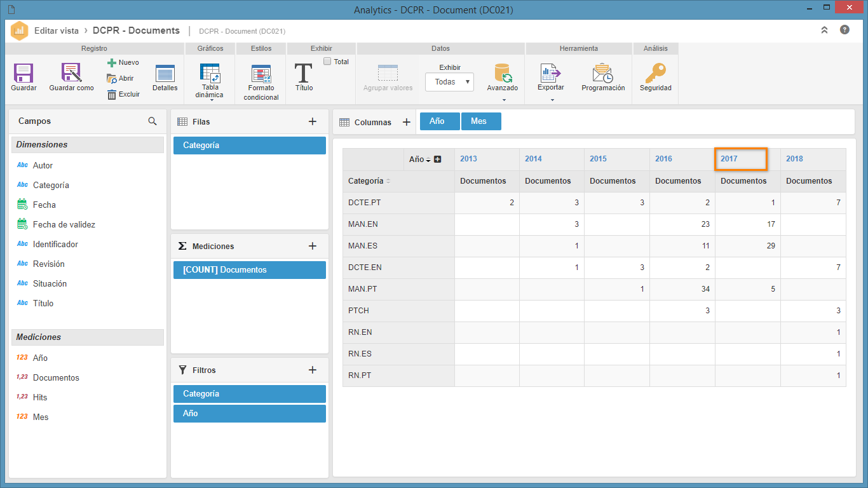This screenshot has height=488, width=868.
Task: Open a record with Abrir
Action: [121, 79]
